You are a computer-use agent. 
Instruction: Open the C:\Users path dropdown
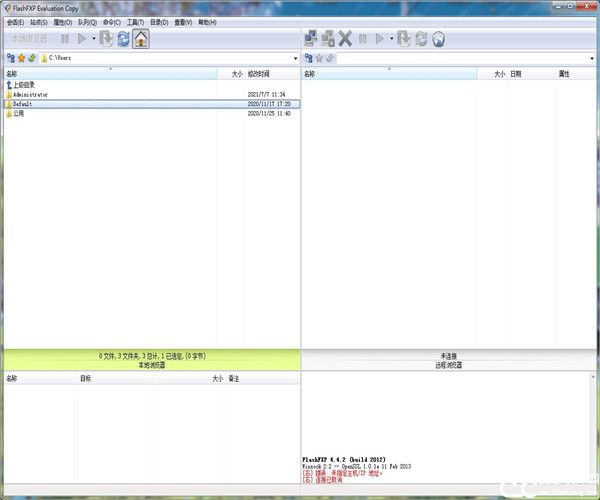295,59
